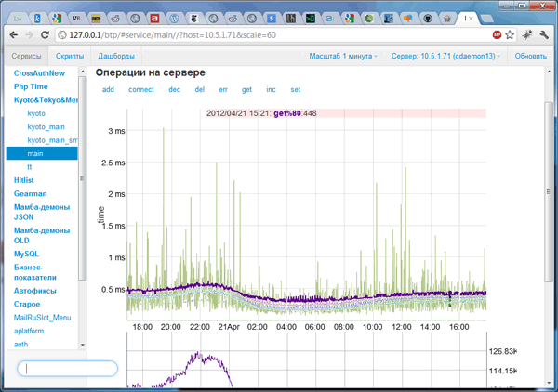Viewport: 558px width, 392px height.
Task: Click the Операции на сервере heading
Action: point(150,72)
